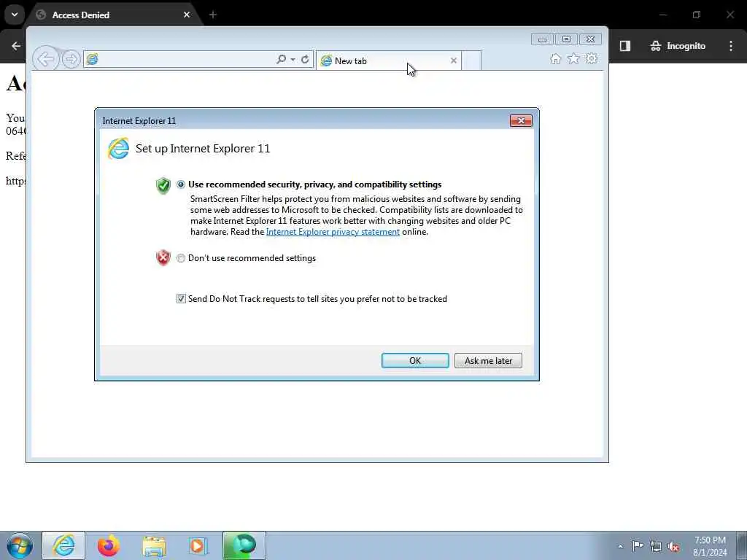Screen dimensions: 747x560
Task: Refresh the Internet Explorer page
Action: (305, 60)
